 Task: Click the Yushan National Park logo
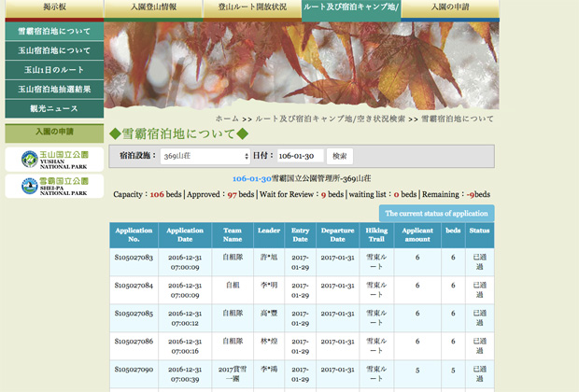coord(55,160)
